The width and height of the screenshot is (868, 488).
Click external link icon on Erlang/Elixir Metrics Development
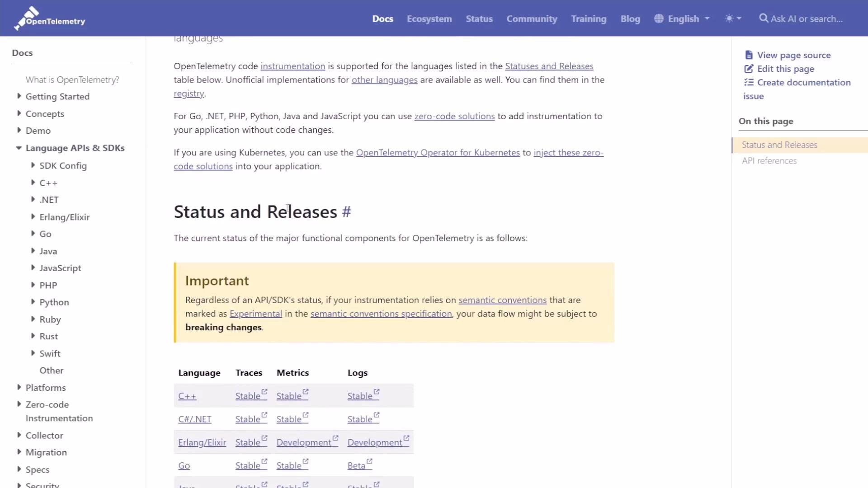tap(335, 438)
